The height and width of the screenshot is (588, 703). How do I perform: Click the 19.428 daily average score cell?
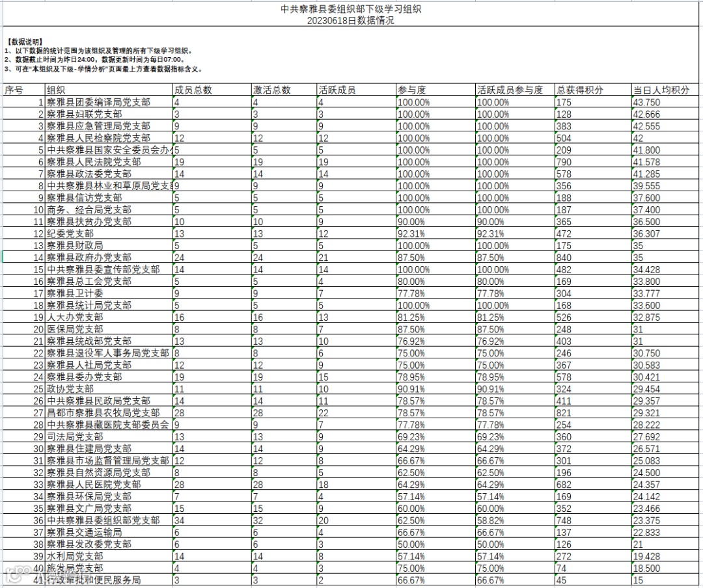point(665,556)
